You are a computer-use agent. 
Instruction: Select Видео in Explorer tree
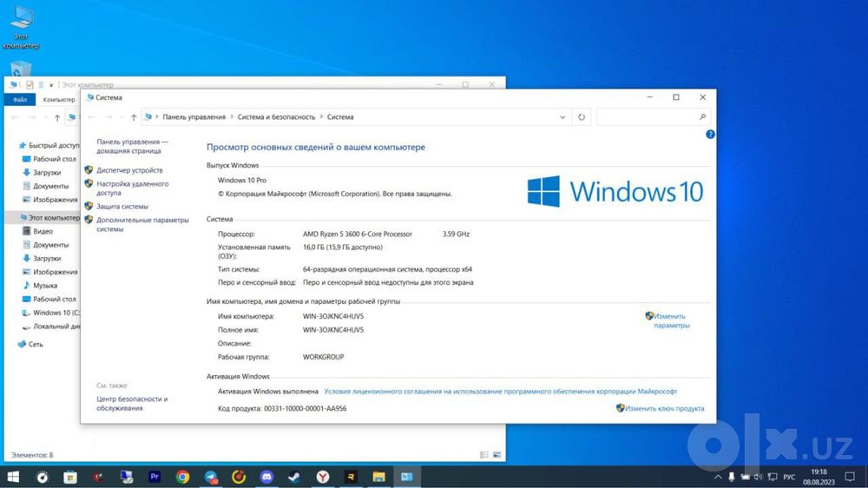coord(43,231)
